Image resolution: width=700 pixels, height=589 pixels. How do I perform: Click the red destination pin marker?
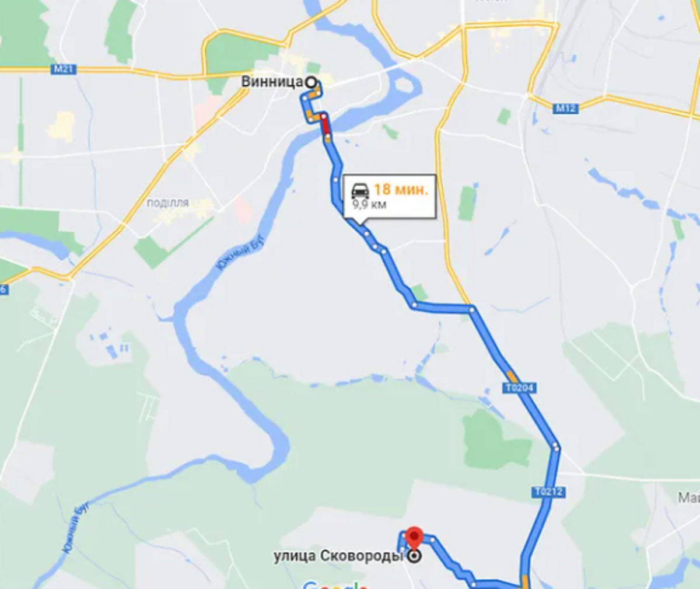[414, 538]
